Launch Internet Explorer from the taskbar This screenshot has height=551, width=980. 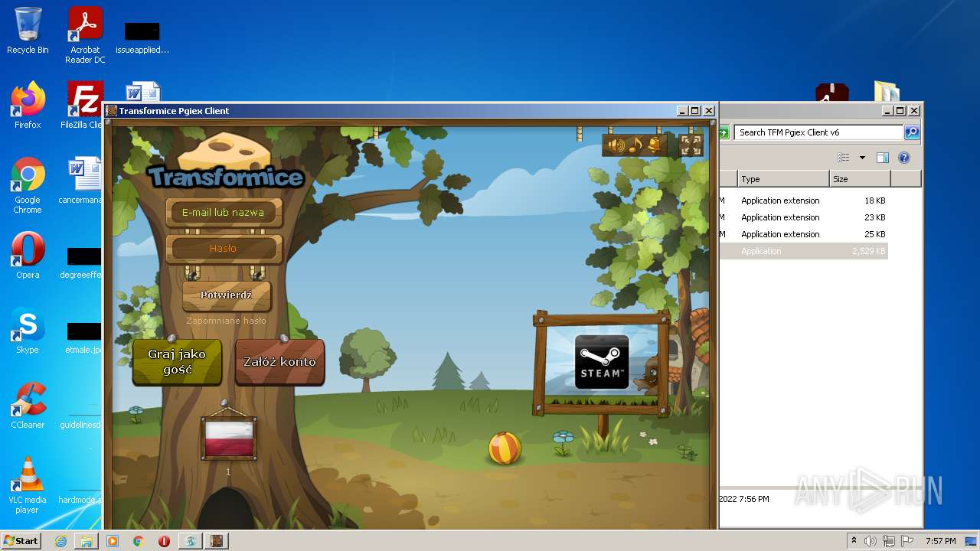point(60,541)
